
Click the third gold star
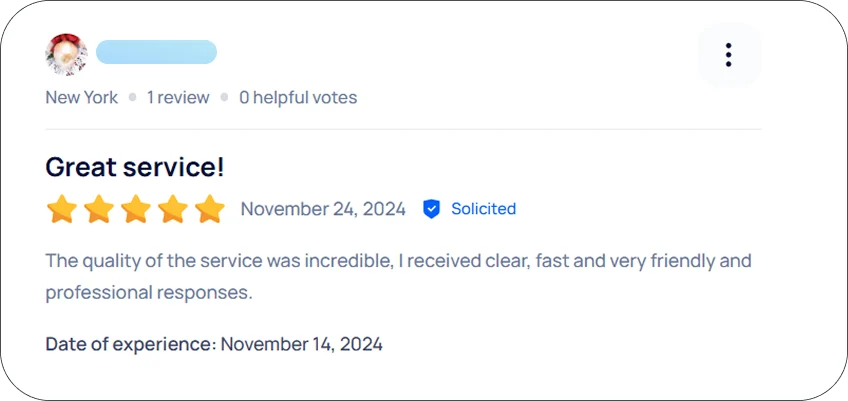pyautogui.click(x=136, y=209)
